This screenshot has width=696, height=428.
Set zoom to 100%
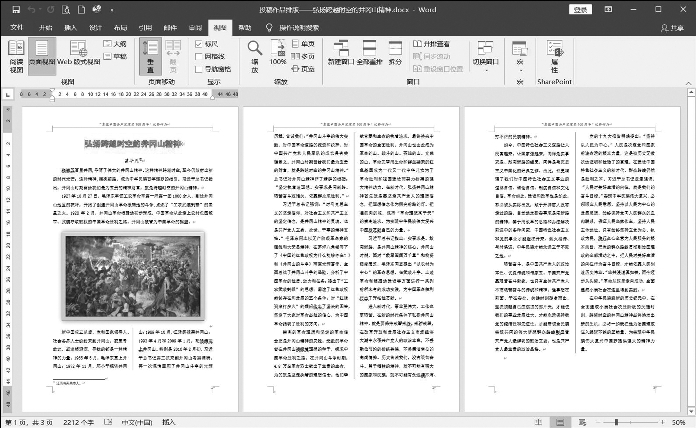coord(278,52)
